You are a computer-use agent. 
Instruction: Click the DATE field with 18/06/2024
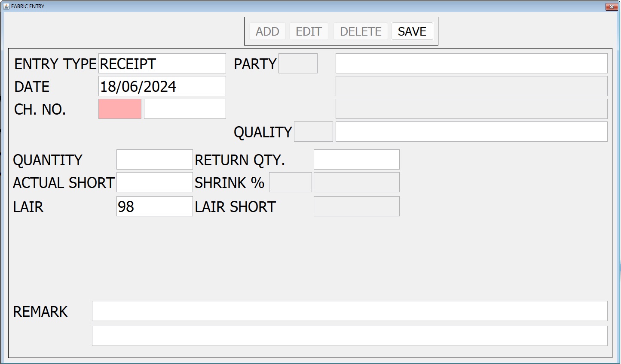pos(162,86)
